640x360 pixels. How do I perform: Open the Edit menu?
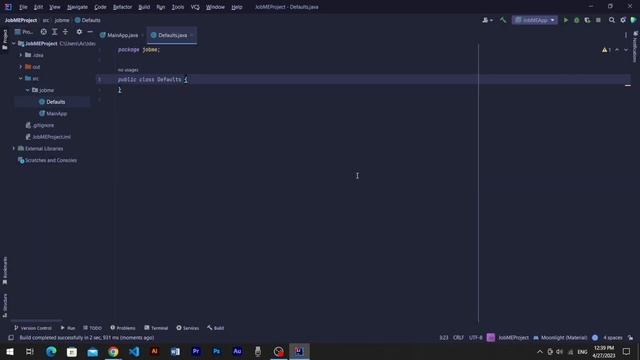click(38, 7)
